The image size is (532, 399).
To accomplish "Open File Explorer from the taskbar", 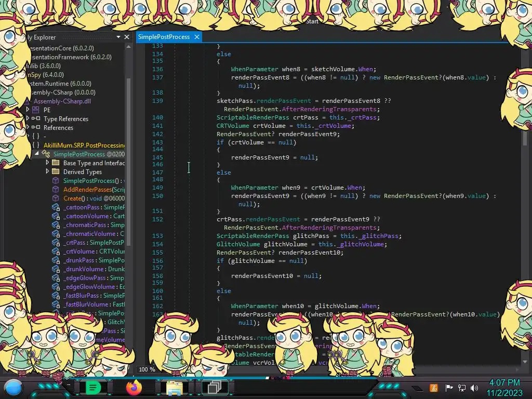I will pos(175,388).
